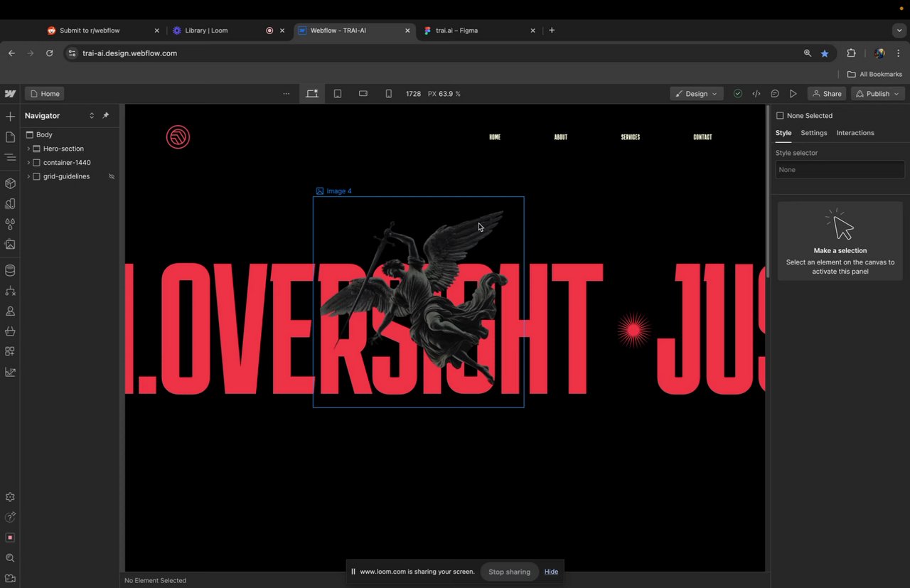Open the comments icon
Screen dimensions: 910x588
[775, 94]
